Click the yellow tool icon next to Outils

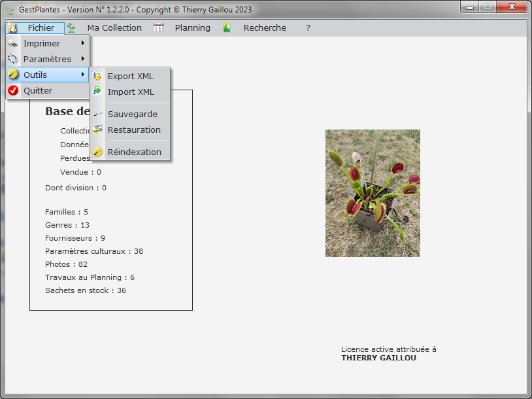point(13,75)
